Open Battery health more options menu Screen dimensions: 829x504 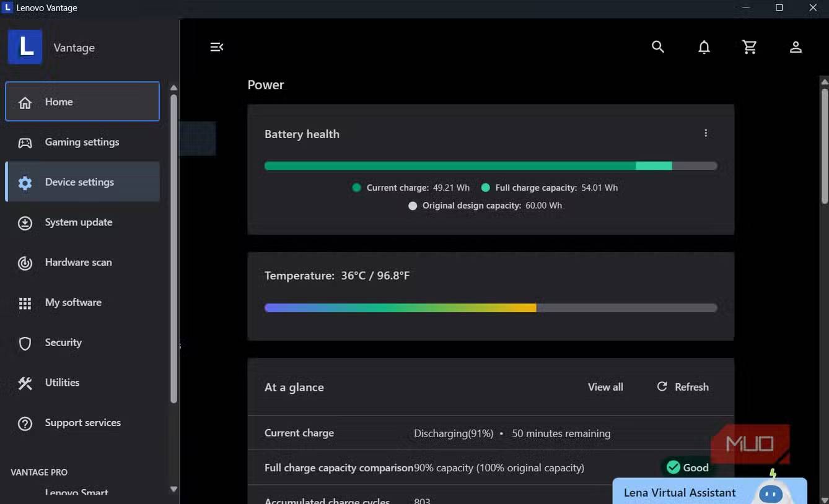706,133
